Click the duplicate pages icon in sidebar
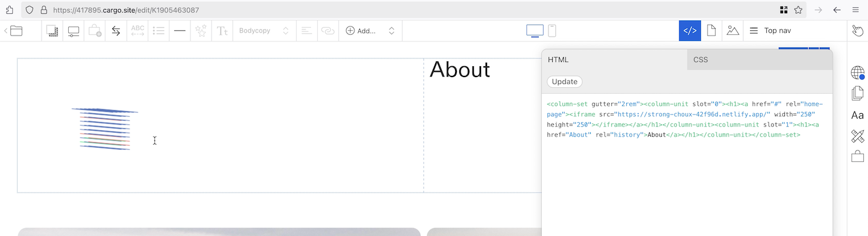This screenshot has width=868, height=236. coord(857,93)
